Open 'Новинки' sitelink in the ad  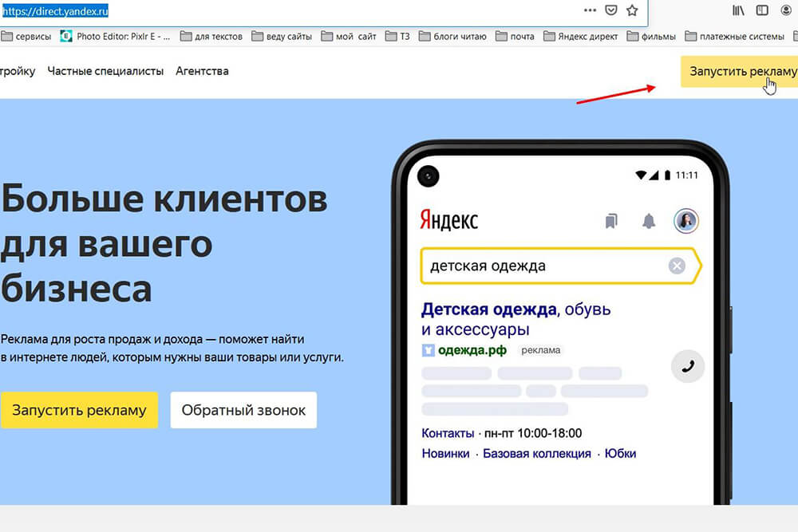[445, 454]
